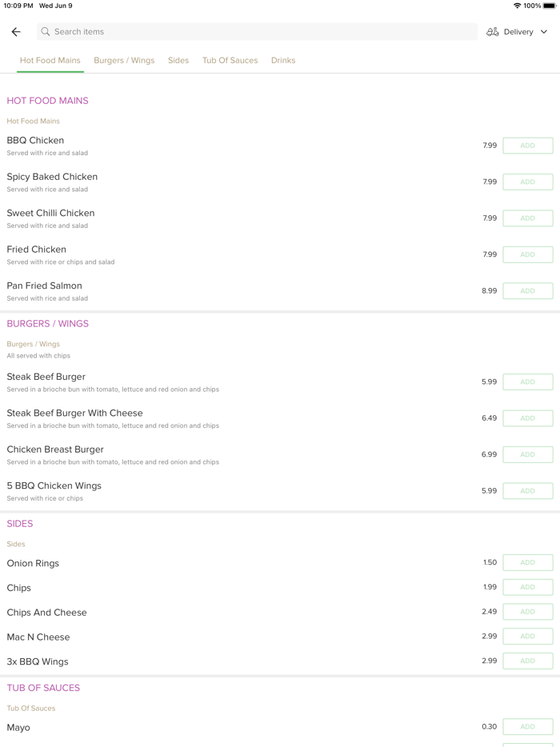Image resolution: width=560 pixels, height=747 pixels.
Task: Add Pan Fried Salmon to order
Action: 527,291
